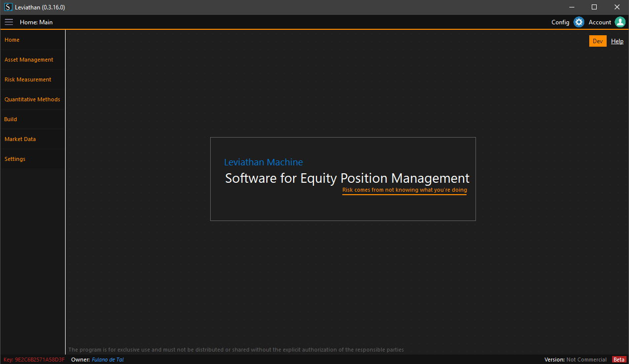Screen dimensions: 629x364
Task: Click the Account profile avatar icon
Action: click(x=620, y=22)
